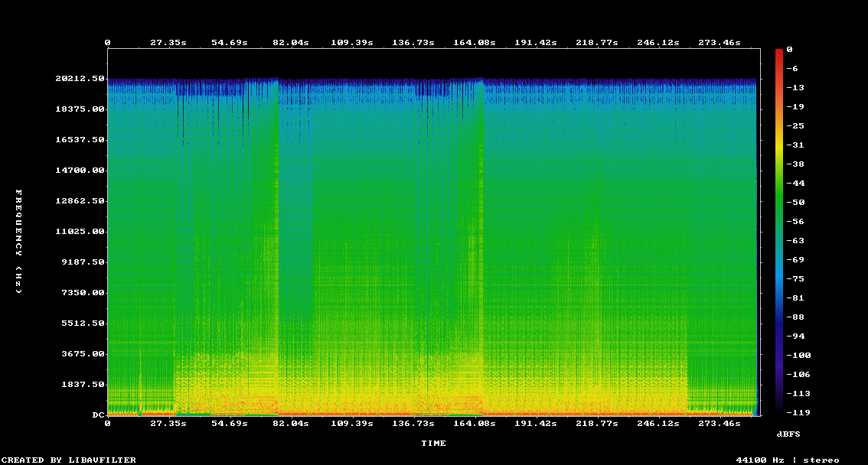
Task: Select the -25 value on dBFS legend
Action: click(793, 126)
